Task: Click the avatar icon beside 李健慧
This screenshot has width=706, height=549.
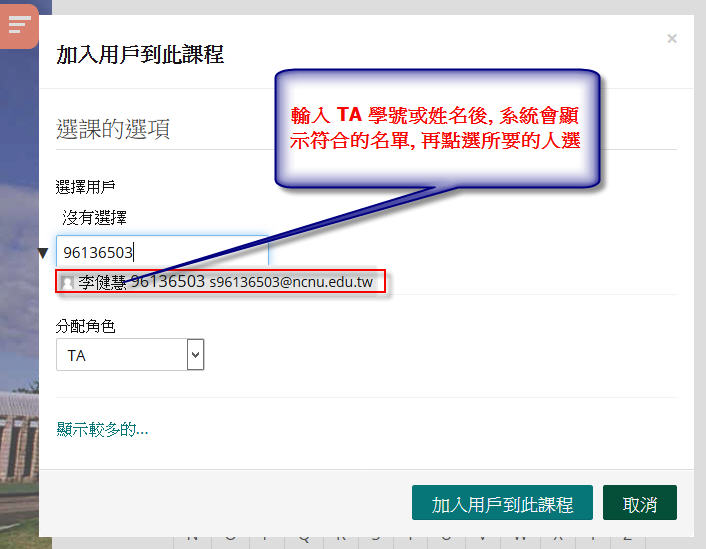Action: point(67,283)
